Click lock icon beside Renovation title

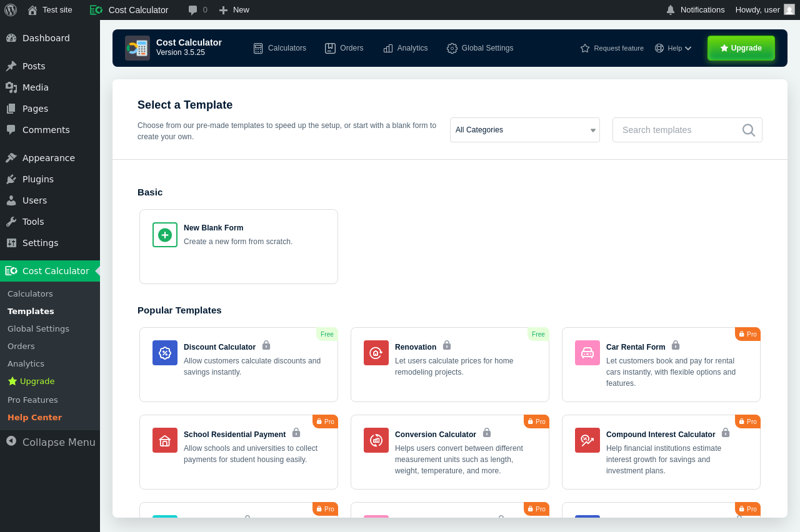447,345
